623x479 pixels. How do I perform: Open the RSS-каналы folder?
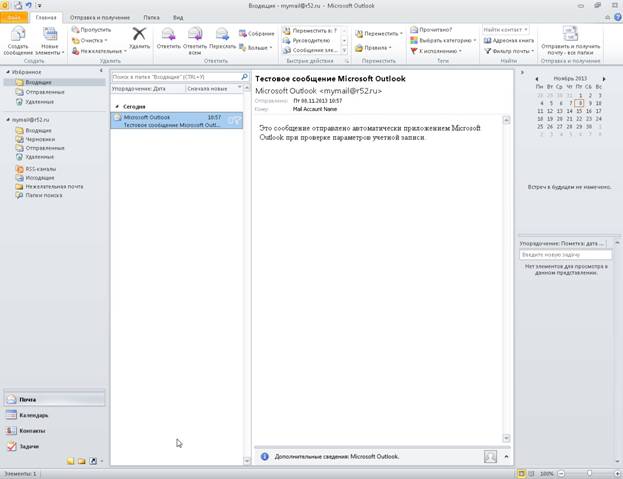(x=41, y=169)
